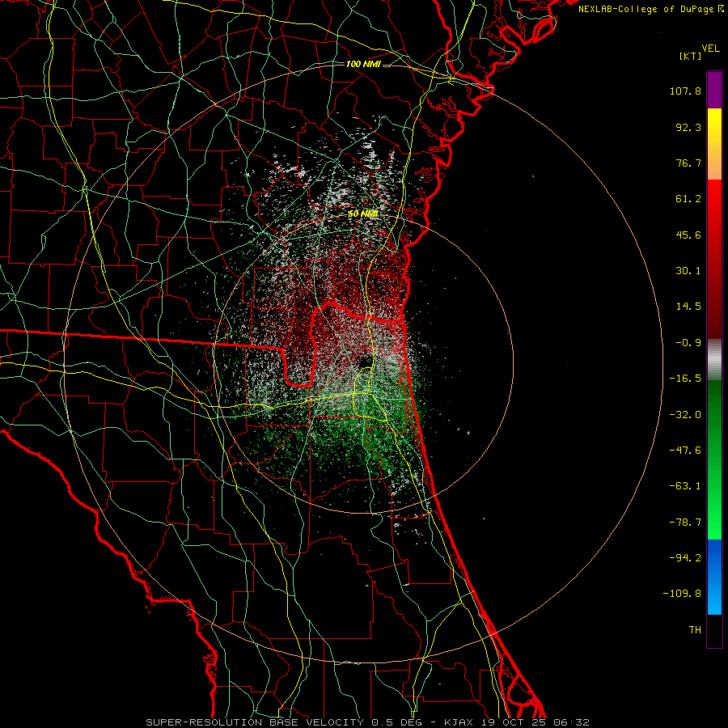The width and height of the screenshot is (728, 728).
Task: Click the NEXLAB-College of DuPage watermark text
Action: (x=651, y=9)
